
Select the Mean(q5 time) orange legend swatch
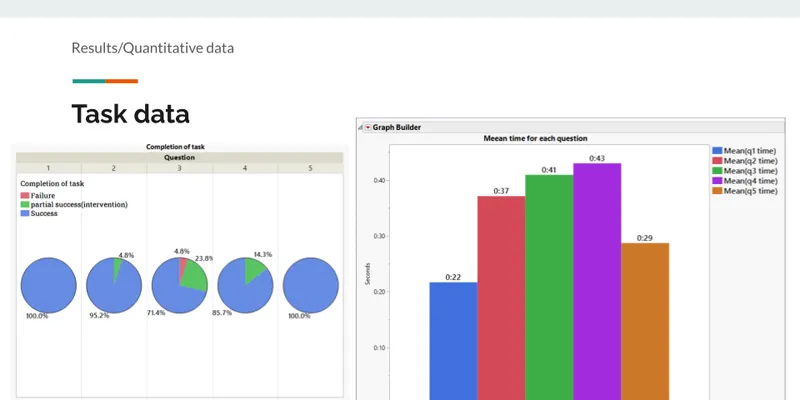(717, 191)
